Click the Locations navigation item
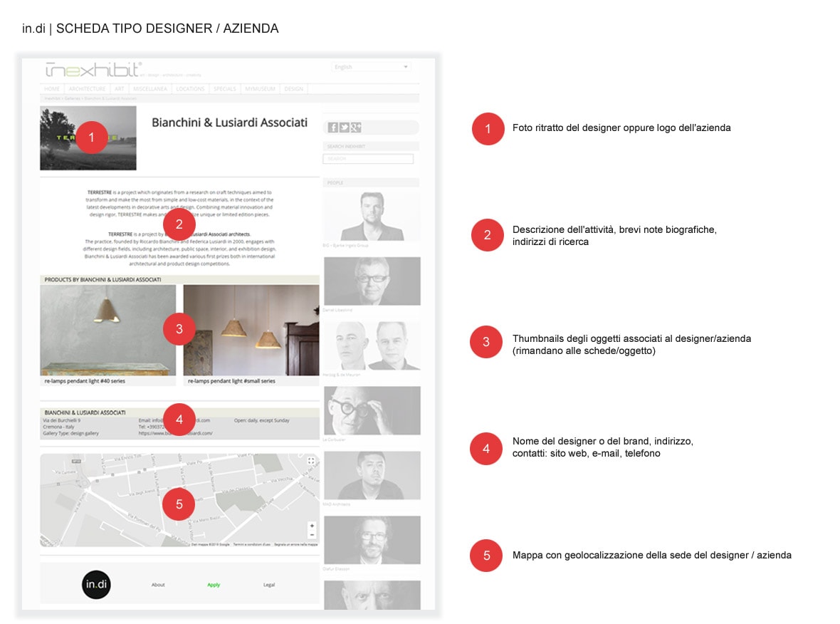 190,89
